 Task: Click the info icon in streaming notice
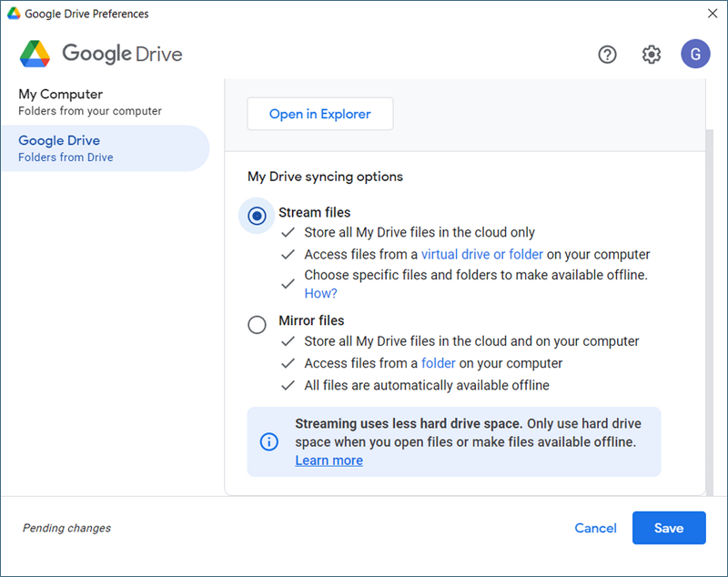tap(268, 441)
